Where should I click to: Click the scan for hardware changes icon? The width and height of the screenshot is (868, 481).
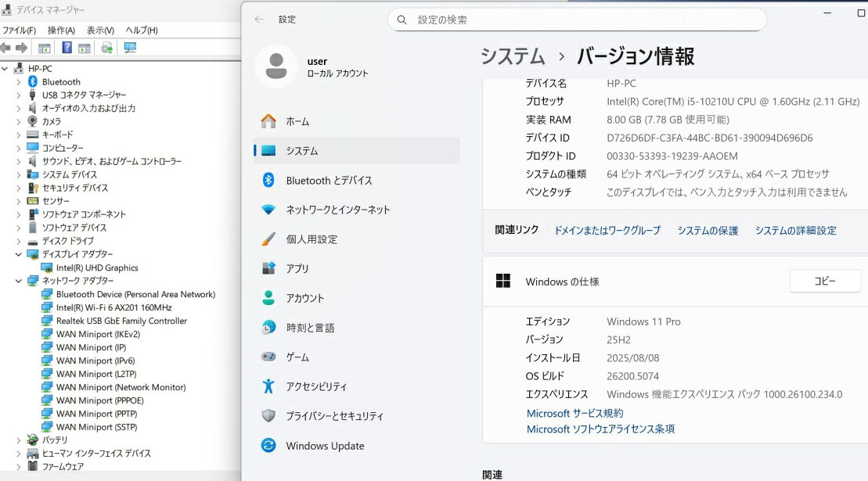130,48
